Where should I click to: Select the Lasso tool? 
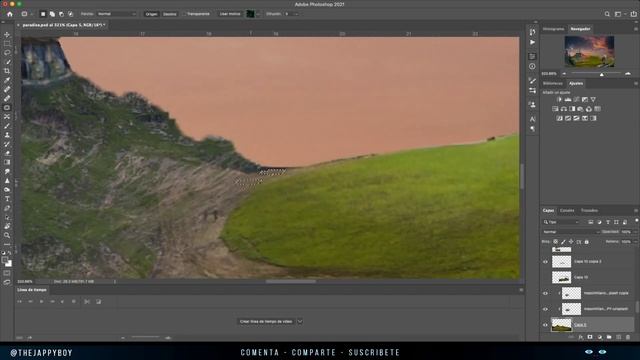[x=7, y=53]
